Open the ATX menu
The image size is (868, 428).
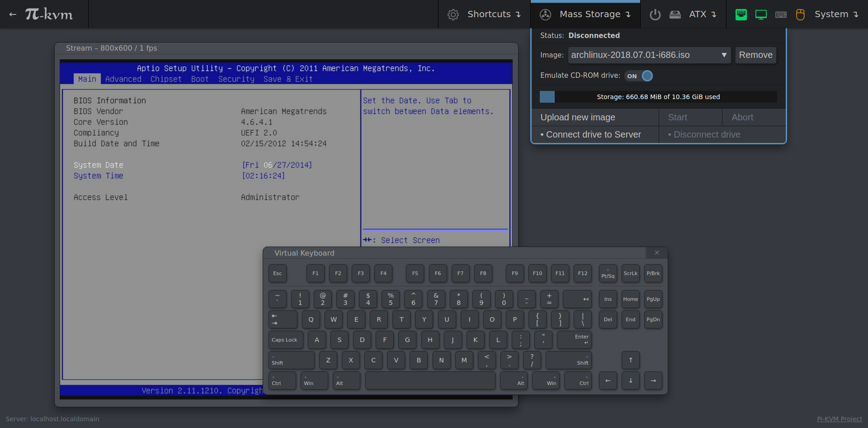pyautogui.click(x=703, y=14)
